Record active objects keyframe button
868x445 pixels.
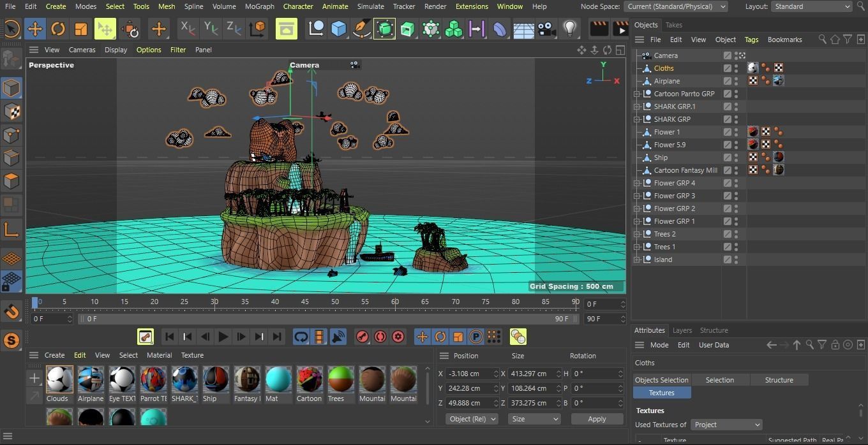pos(362,337)
